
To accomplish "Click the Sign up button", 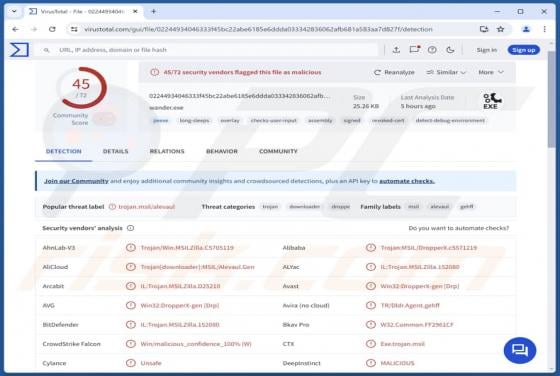I will pyautogui.click(x=524, y=50).
